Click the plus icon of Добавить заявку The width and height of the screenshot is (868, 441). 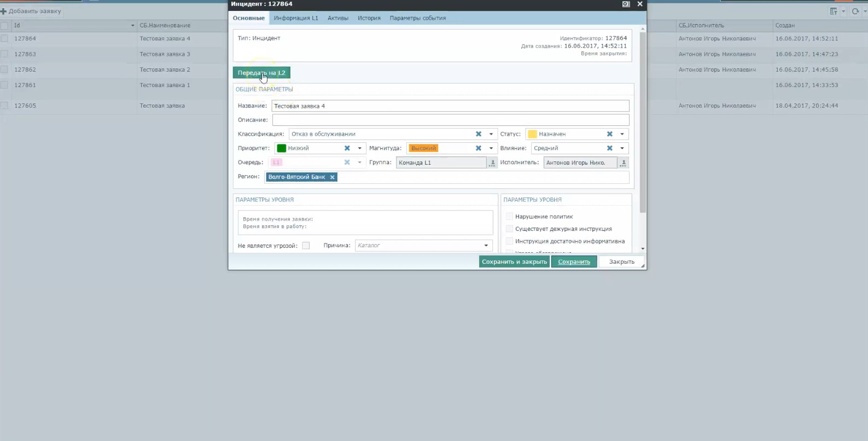coord(3,11)
